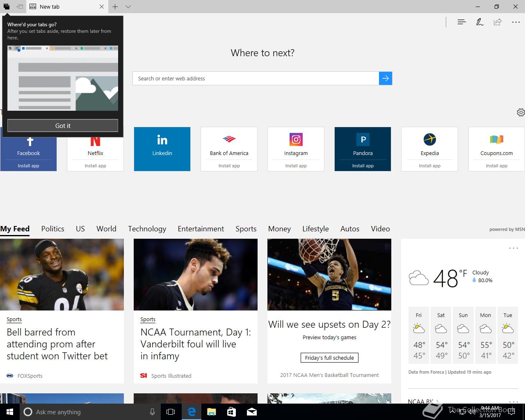
Task: Click the Share icon in toolbar
Action: click(x=498, y=22)
